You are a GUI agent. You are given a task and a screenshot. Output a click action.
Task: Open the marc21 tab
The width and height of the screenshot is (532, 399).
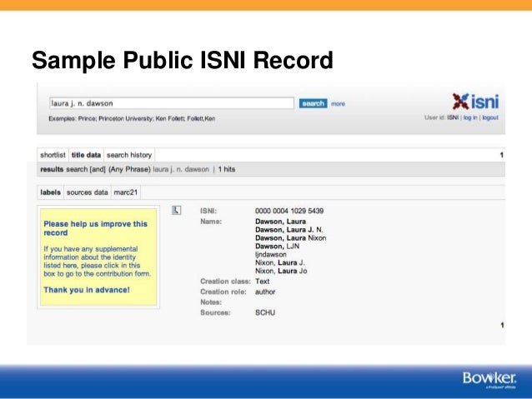tap(126, 192)
